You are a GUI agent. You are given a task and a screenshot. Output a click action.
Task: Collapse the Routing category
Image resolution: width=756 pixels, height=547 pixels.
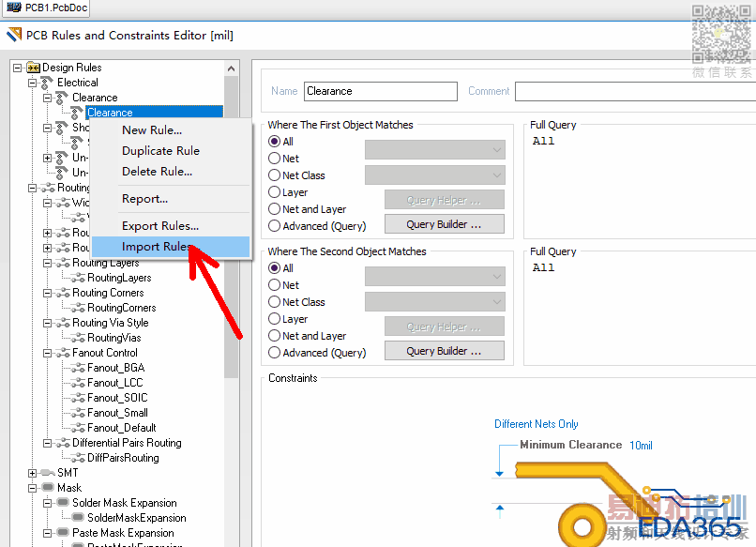32,188
